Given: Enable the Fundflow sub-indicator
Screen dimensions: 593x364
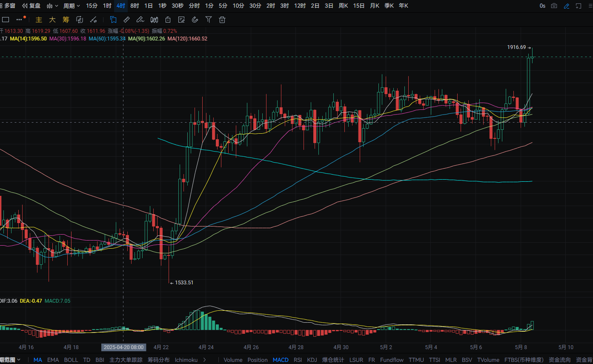Looking at the screenshot, I should pos(392,360).
